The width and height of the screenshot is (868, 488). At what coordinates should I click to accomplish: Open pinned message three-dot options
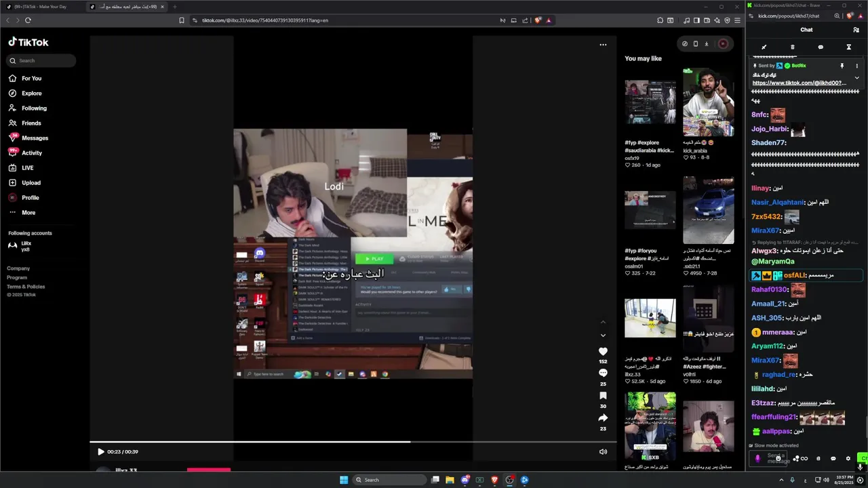tap(856, 66)
